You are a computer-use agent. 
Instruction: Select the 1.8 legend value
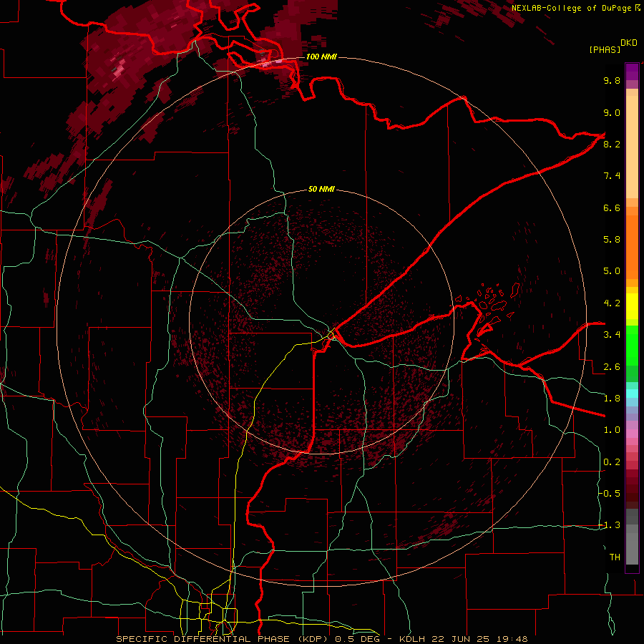pyautogui.click(x=612, y=399)
